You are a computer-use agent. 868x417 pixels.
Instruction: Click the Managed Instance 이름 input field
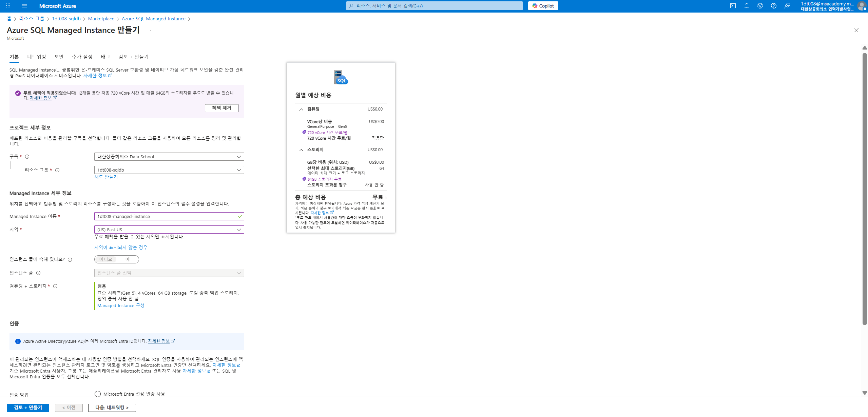[166, 216]
